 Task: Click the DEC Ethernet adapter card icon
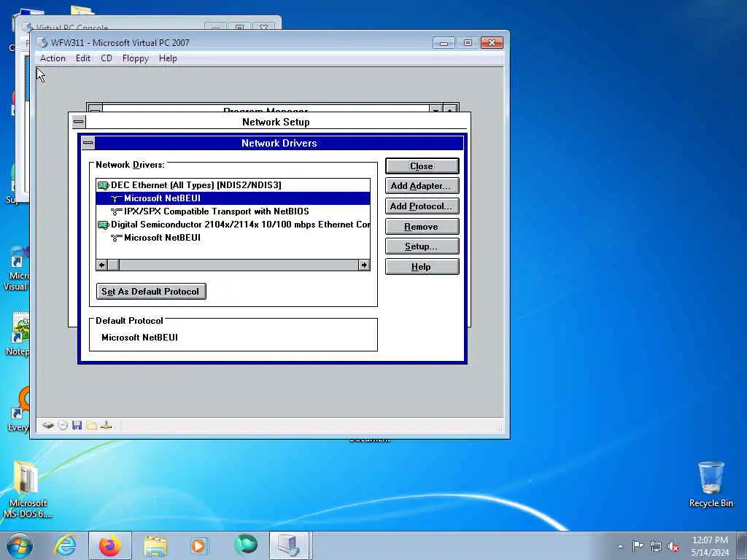103,185
